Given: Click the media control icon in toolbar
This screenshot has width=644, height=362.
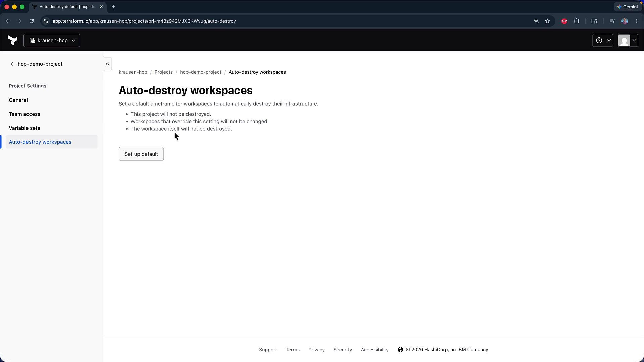Looking at the screenshot, I should 612,21.
